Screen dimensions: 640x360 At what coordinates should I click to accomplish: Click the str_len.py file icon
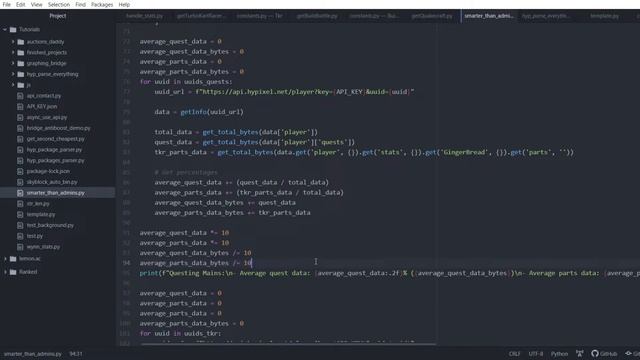[x=20, y=204]
